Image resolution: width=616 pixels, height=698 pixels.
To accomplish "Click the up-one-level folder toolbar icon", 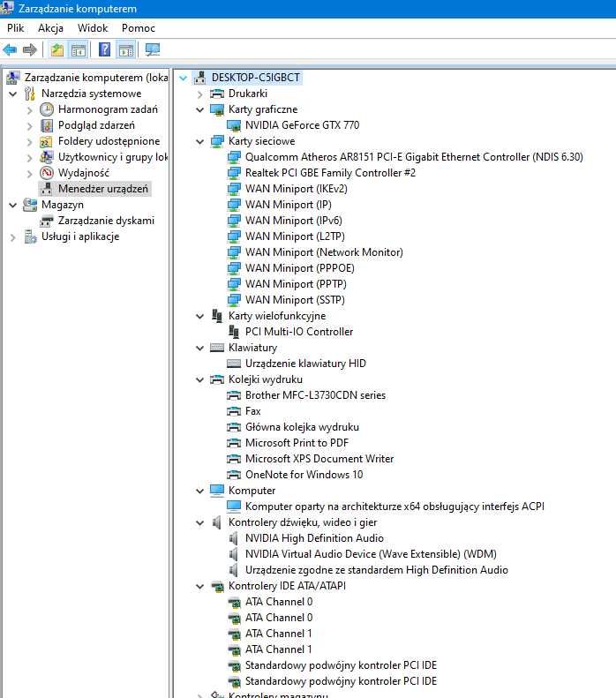I will tap(56, 49).
